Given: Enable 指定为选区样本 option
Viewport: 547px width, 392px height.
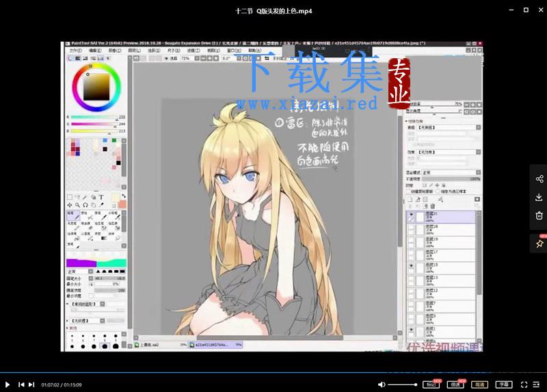Looking at the screenshot, I should tap(438, 192).
